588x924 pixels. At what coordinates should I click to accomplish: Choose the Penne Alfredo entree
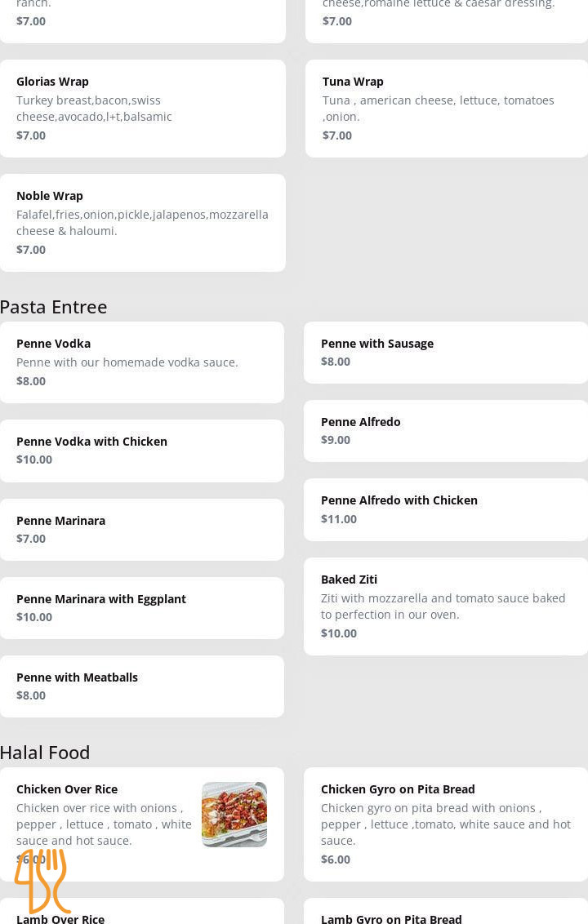click(x=446, y=430)
